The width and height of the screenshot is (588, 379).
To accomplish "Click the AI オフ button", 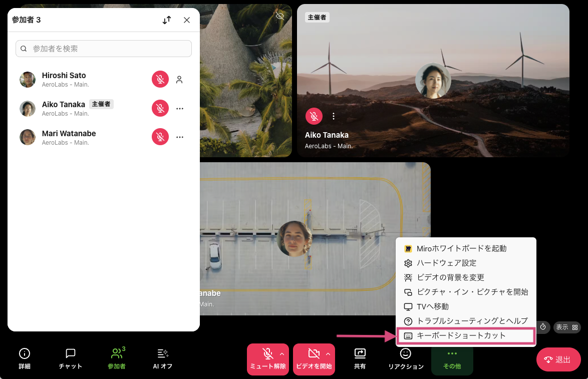I will (162, 359).
